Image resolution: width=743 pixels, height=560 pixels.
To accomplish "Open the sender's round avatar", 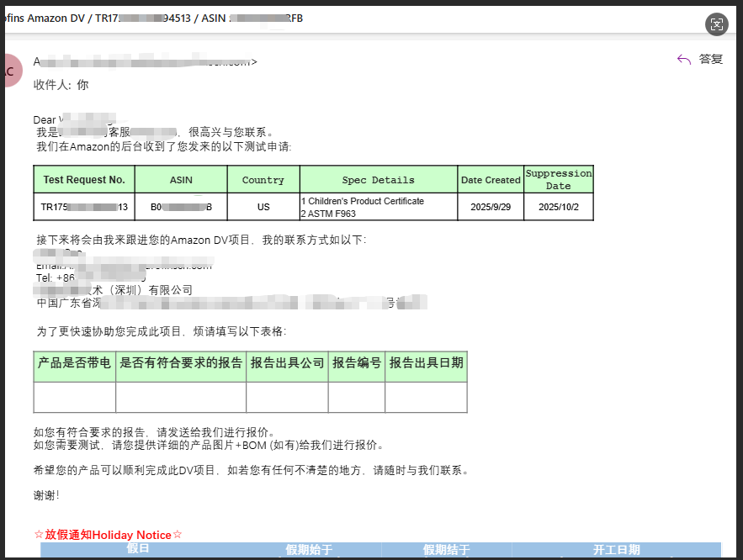I will point(8,71).
